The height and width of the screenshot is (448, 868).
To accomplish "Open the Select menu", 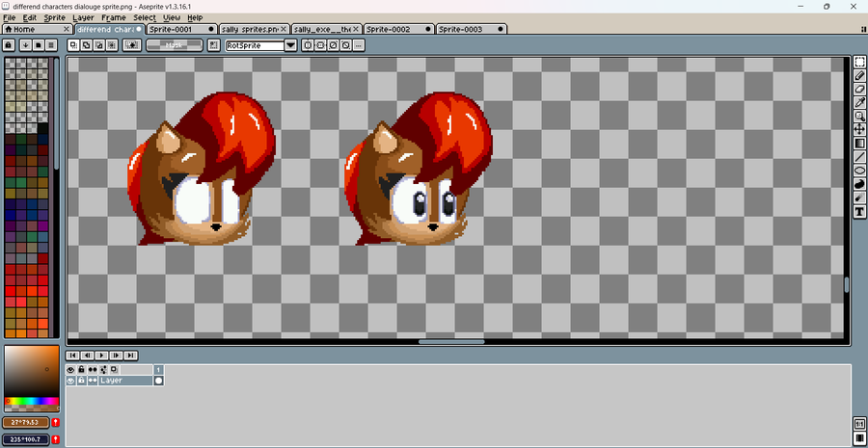I will 145,17.
